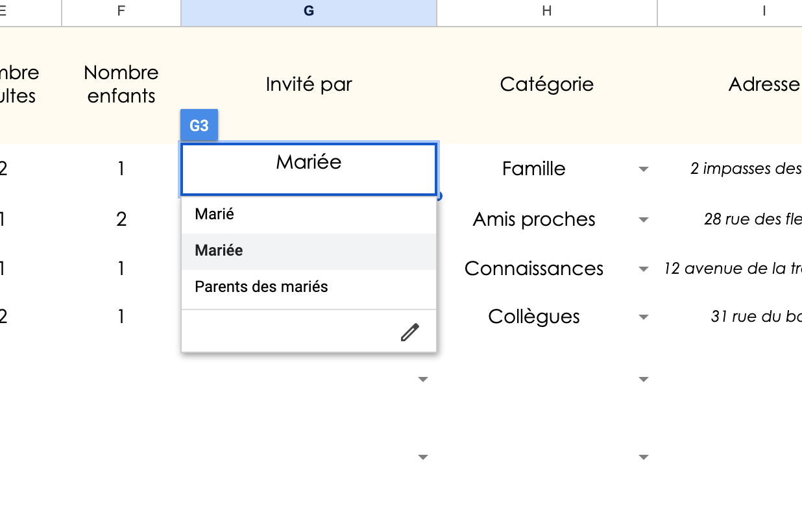Select column G header
The height and width of the screenshot is (532, 802).
pos(308,10)
